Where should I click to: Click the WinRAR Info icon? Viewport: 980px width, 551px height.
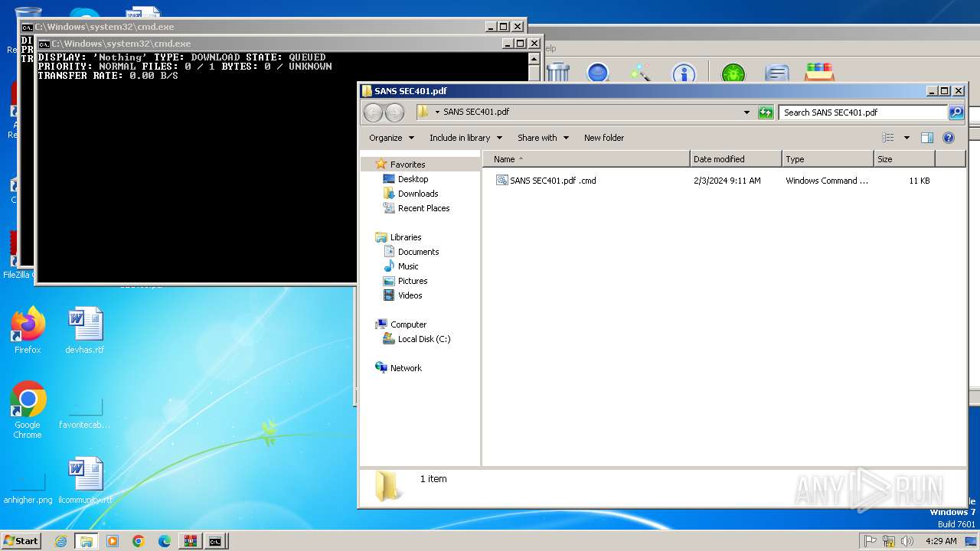tap(684, 73)
